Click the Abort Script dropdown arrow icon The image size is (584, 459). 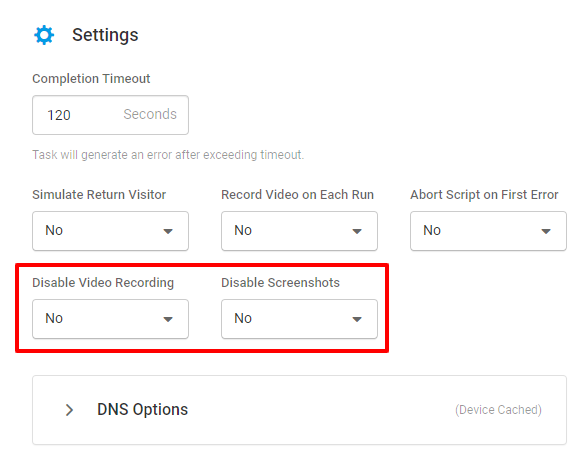pyautogui.click(x=546, y=231)
